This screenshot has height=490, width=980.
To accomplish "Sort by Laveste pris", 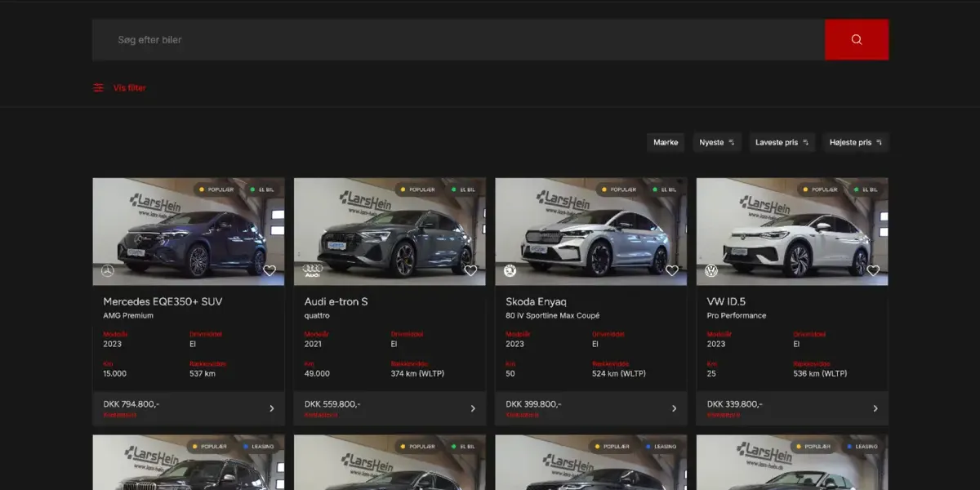I will [x=782, y=142].
